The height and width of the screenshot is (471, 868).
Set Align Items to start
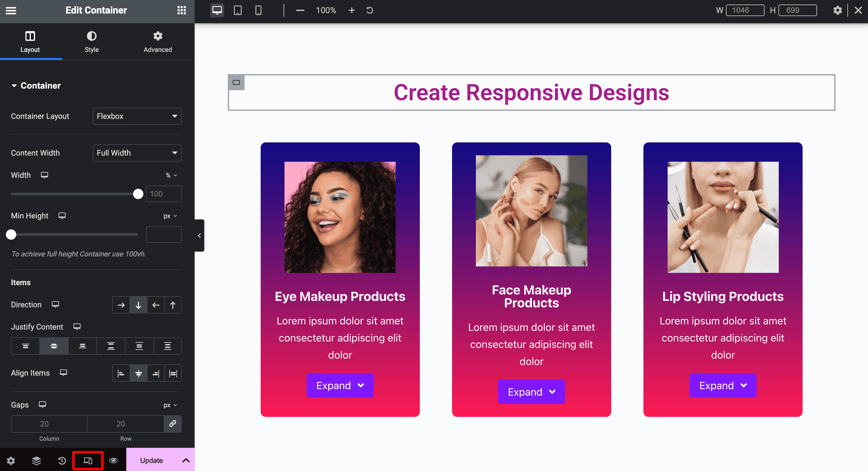(121, 373)
